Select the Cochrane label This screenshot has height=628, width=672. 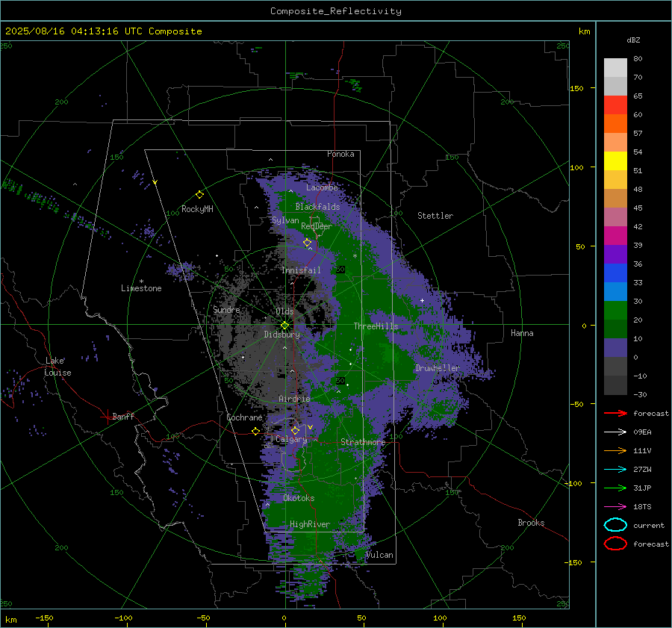pyautogui.click(x=244, y=417)
